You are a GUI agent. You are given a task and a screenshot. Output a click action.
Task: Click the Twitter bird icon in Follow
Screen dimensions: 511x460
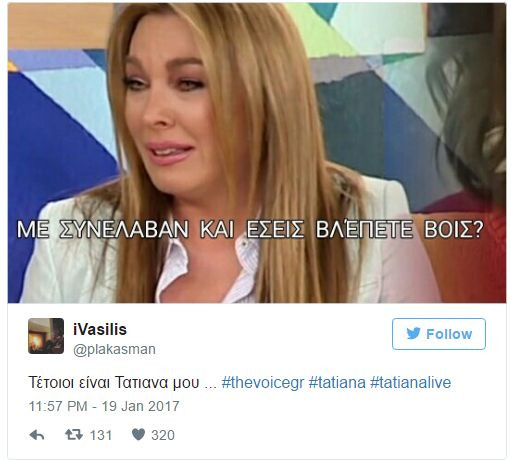tap(413, 334)
